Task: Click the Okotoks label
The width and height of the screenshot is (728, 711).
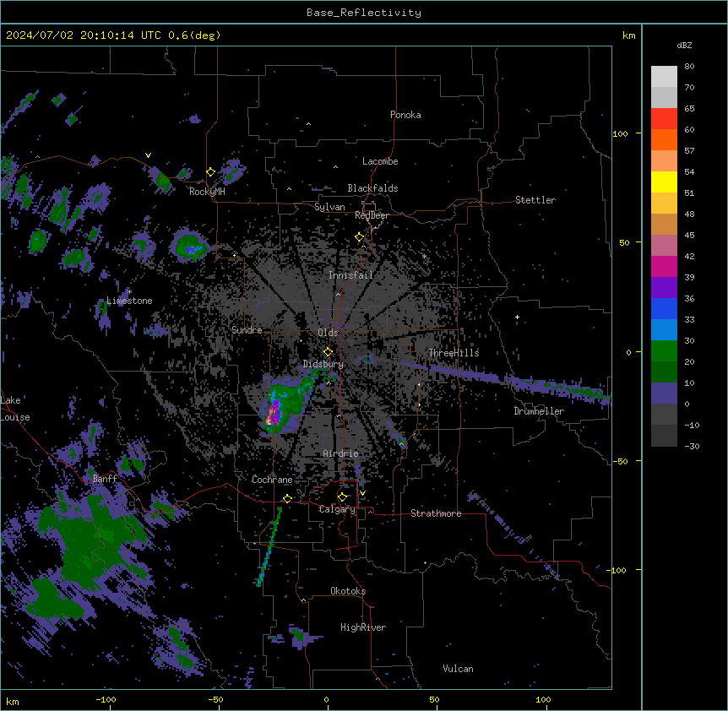Action: pos(348,591)
